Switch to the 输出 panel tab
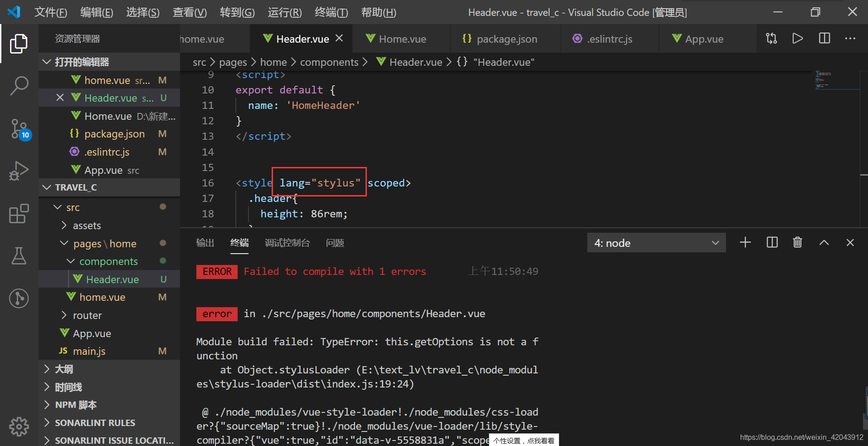 tap(205, 243)
